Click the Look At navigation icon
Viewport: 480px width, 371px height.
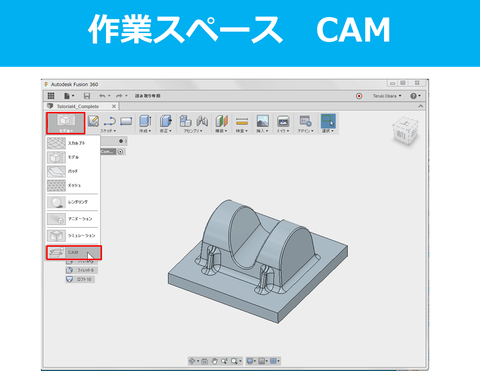click(x=205, y=361)
